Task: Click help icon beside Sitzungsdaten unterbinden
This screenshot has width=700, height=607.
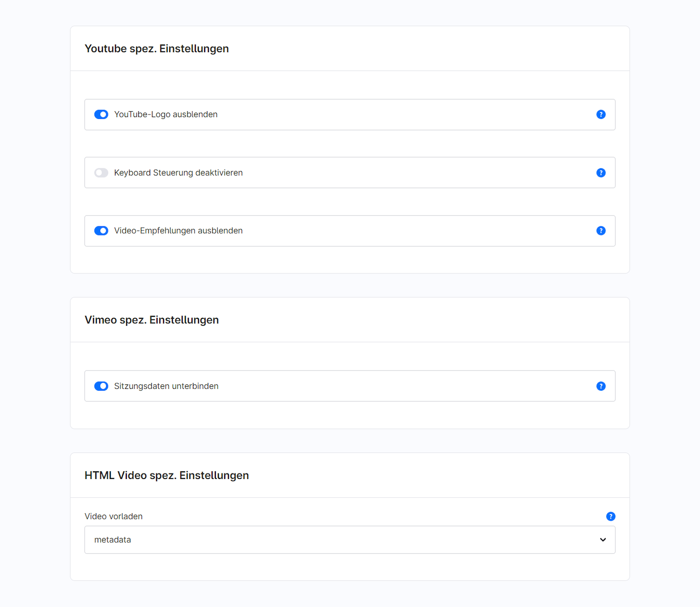Action: click(x=601, y=386)
